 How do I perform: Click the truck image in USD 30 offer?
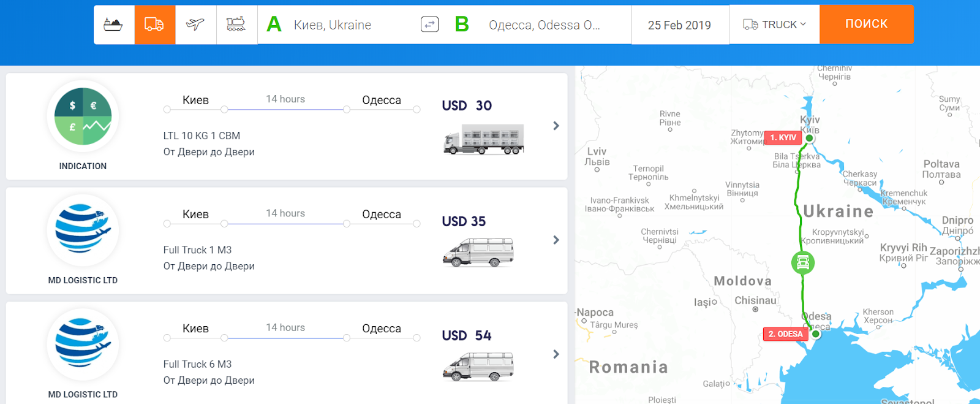(x=483, y=139)
